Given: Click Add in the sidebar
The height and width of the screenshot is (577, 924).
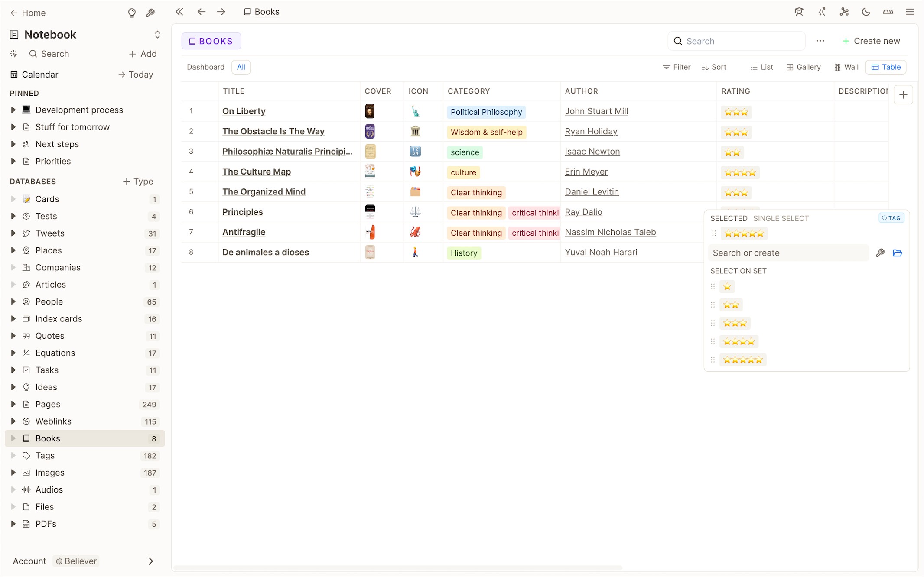Looking at the screenshot, I should click(143, 54).
